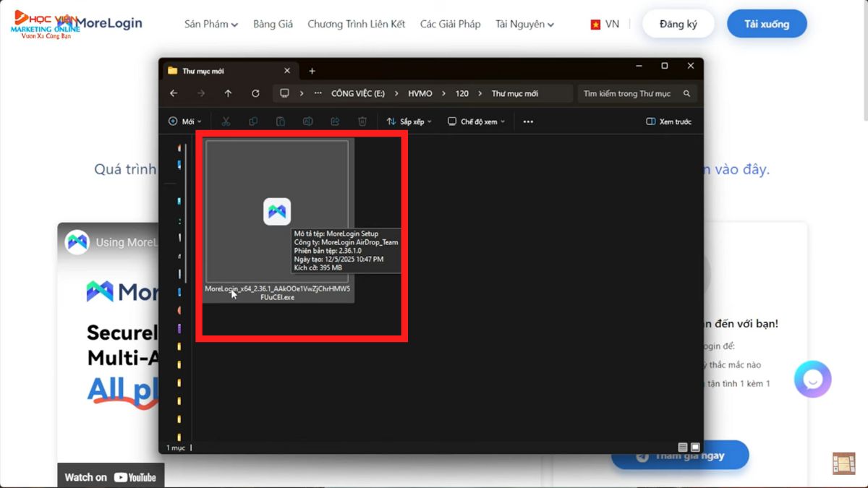Click the 1 mục status bar text
Viewport: 868px width, 488px height.
tap(175, 448)
